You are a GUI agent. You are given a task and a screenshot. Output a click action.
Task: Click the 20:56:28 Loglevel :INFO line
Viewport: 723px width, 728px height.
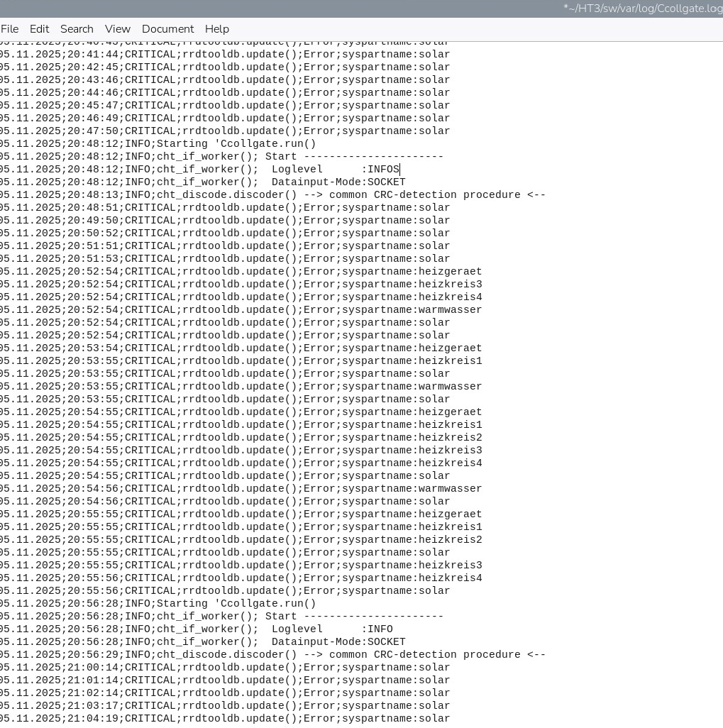click(x=213, y=629)
